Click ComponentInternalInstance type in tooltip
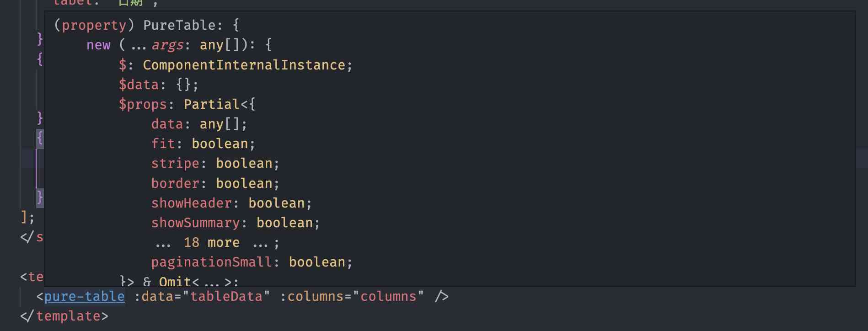 pos(244,65)
